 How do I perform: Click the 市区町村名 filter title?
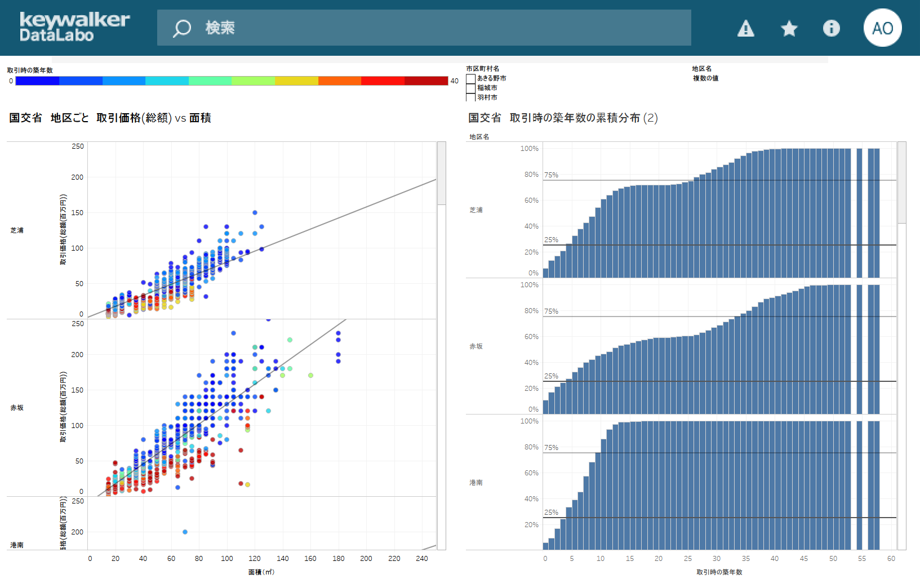pos(483,69)
